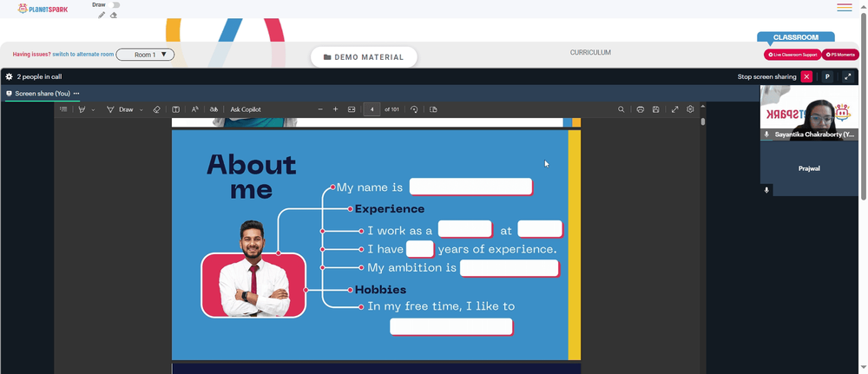868x374 pixels.
Task: Click PS Moments button
Action: (840, 55)
